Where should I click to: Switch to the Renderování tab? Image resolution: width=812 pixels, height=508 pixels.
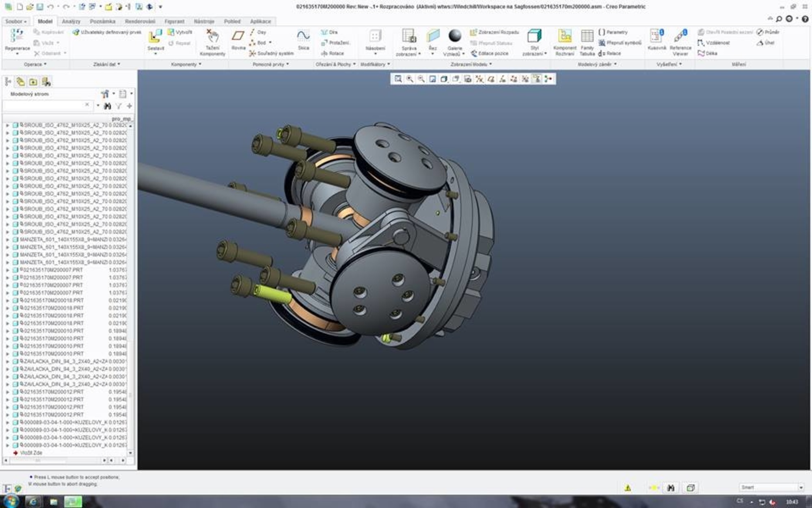pyautogui.click(x=140, y=21)
